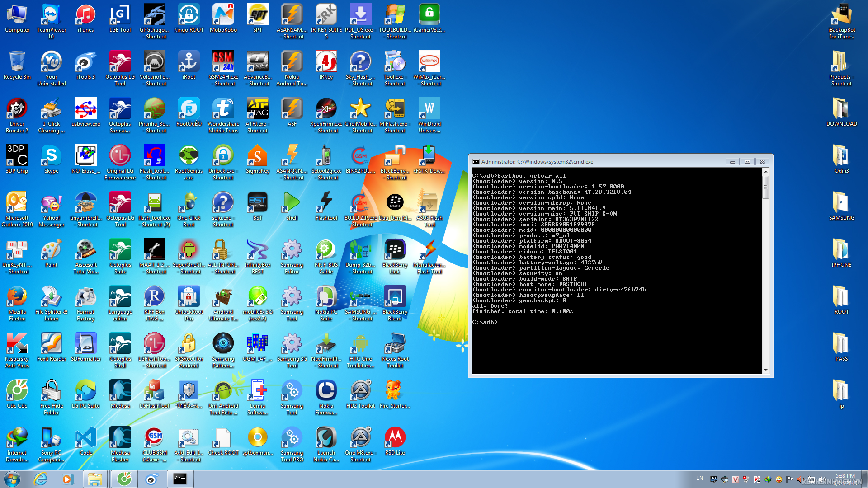Open the Medusa Flasher icon
The width and height of the screenshot is (868, 488).
[120, 444]
